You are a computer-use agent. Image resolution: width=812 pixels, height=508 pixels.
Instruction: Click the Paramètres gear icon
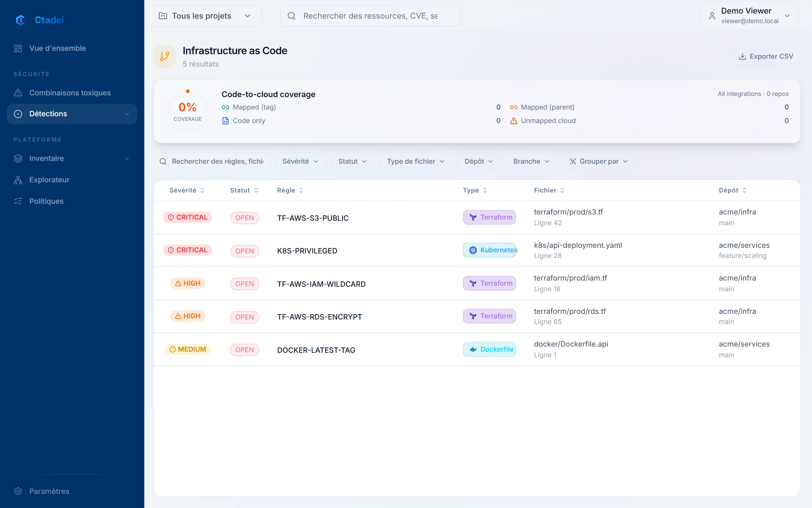(18, 491)
